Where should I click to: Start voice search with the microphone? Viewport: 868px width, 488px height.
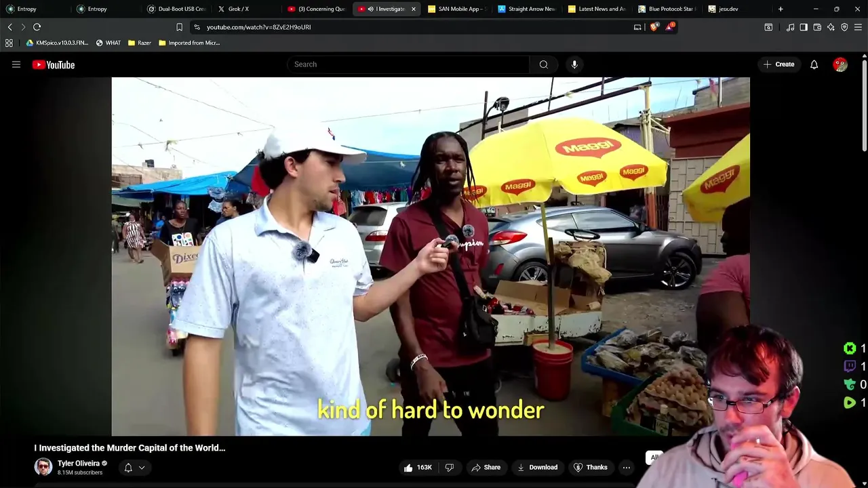point(574,64)
